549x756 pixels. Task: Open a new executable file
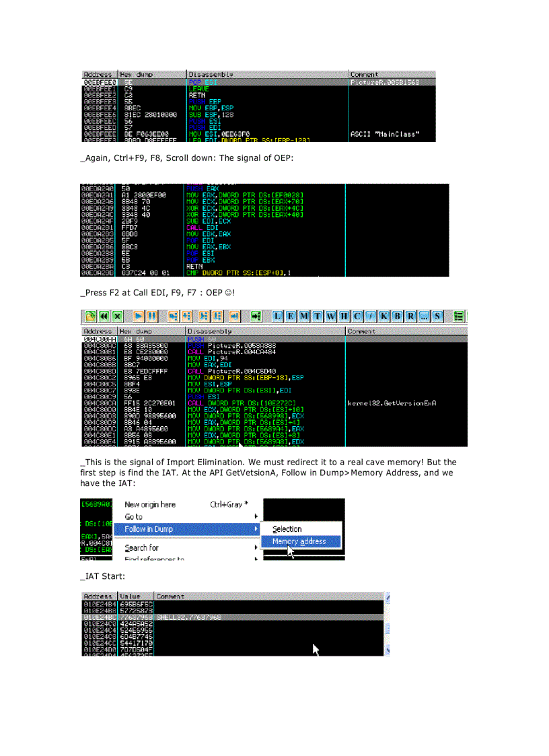coord(89,316)
